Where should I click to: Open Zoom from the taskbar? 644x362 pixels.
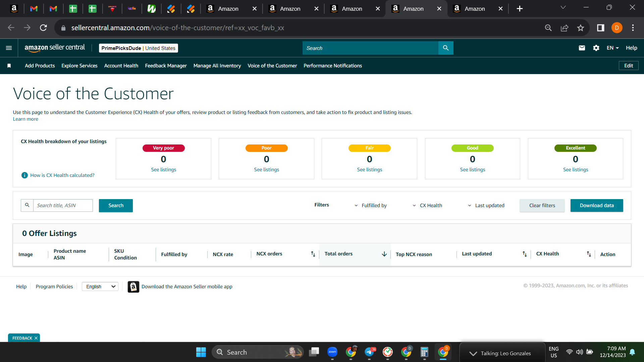click(x=332, y=352)
